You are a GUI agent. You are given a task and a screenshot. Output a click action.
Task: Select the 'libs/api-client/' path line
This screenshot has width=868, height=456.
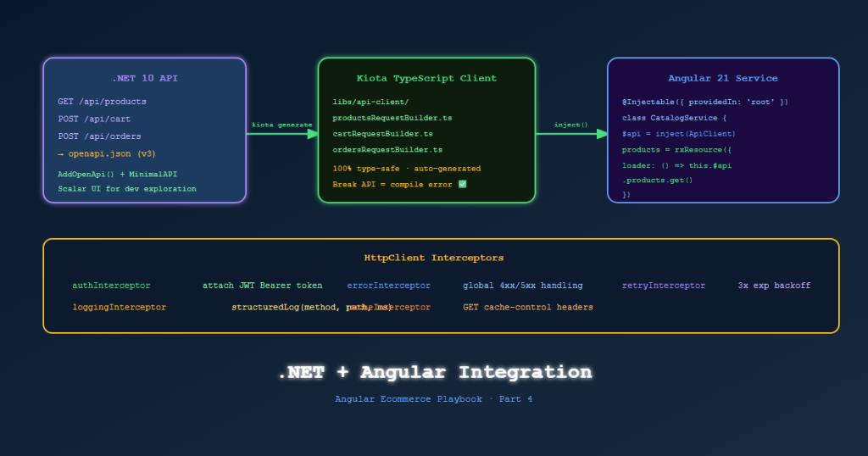[371, 102]
